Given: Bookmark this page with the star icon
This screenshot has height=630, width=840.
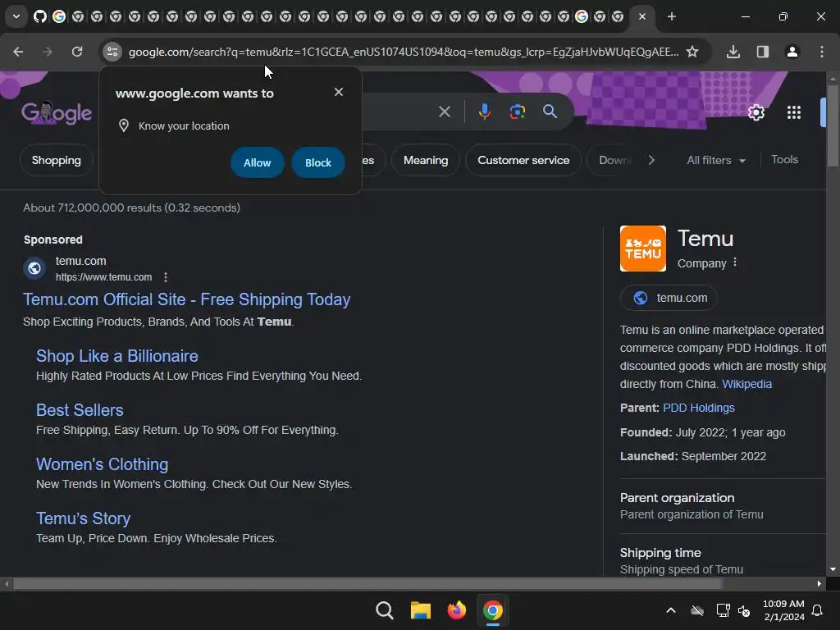Looking at the screenshot, I should (692, 52).
